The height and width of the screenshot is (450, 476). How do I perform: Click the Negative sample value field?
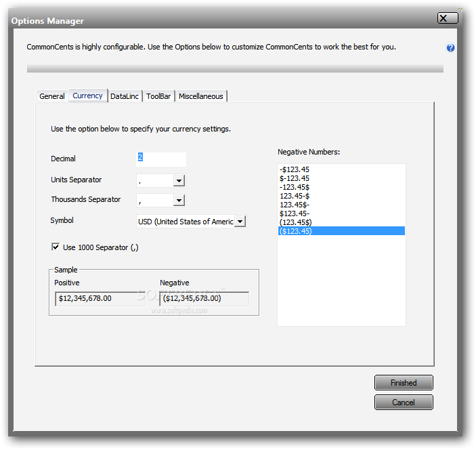(204, 299)
